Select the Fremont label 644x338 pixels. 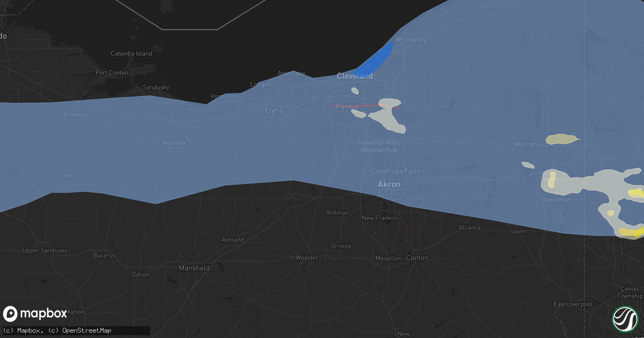pyautogui.click(x=76, y=115)
